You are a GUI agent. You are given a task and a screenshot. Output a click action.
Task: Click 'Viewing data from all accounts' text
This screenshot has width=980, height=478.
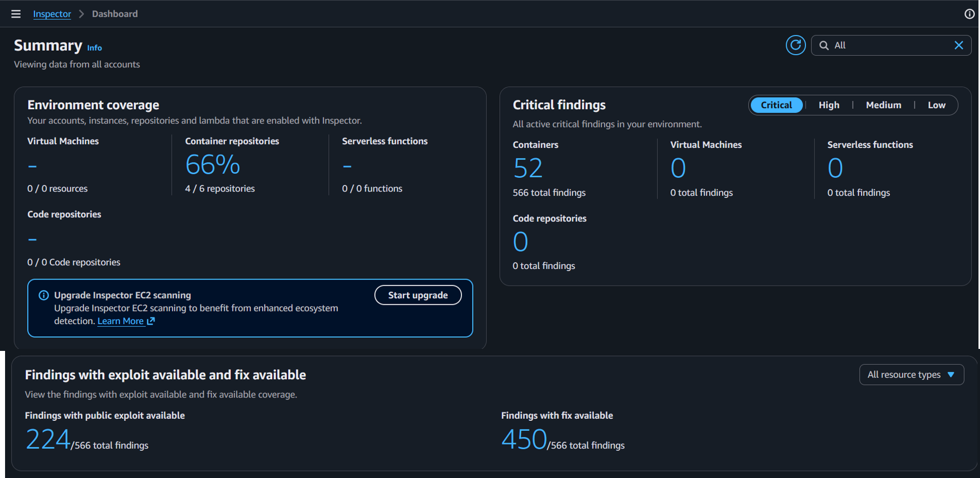[77, 64]
